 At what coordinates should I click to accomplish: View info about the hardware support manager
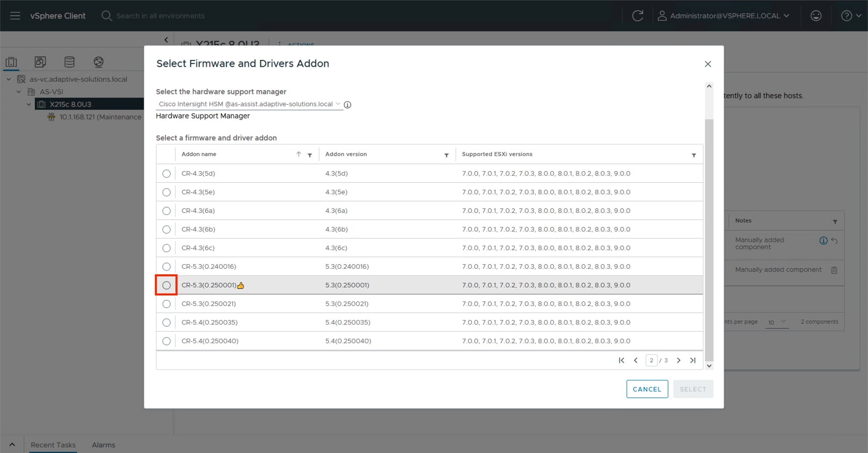(x=348, y=105)
